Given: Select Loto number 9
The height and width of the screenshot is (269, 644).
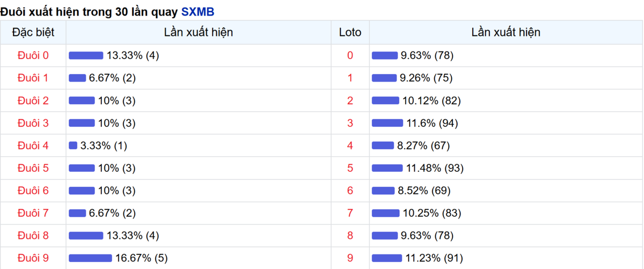Looking at the screenshot, I should 350,258.
